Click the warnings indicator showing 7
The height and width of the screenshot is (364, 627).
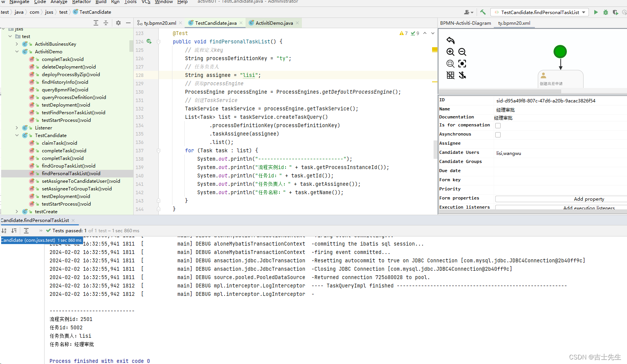tap(404, 33)
